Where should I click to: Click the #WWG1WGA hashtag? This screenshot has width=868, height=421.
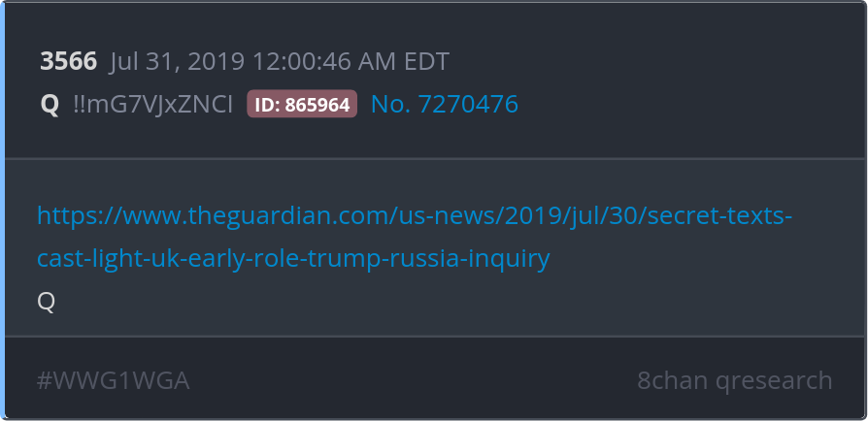click(x=113, y=380)
